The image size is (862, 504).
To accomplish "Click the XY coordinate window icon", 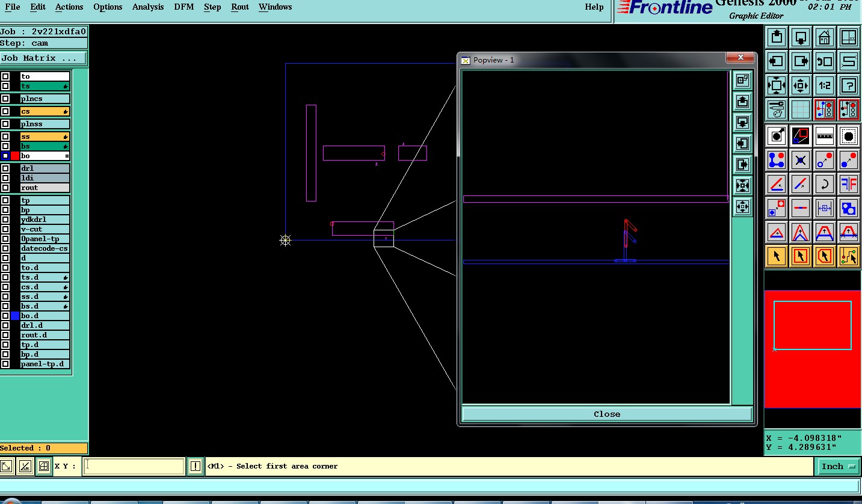I will pyautogui.click(x=849, y=37).
